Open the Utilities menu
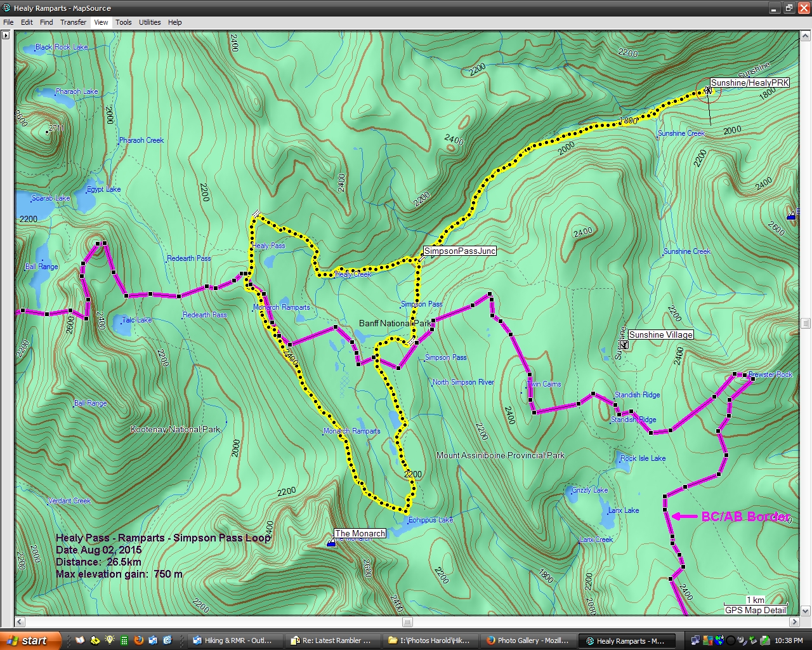This screenshot has height=650, width=812. pos(150,22)
